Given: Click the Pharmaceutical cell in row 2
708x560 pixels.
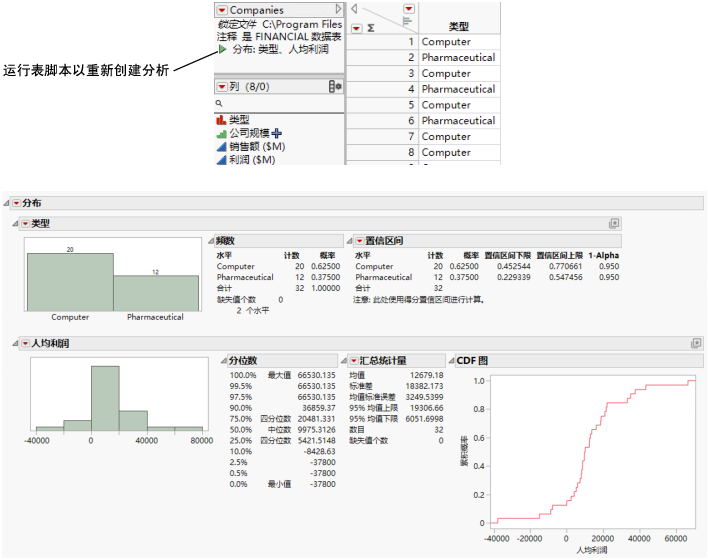Looking at the screenshot, I should click(459, 57).
